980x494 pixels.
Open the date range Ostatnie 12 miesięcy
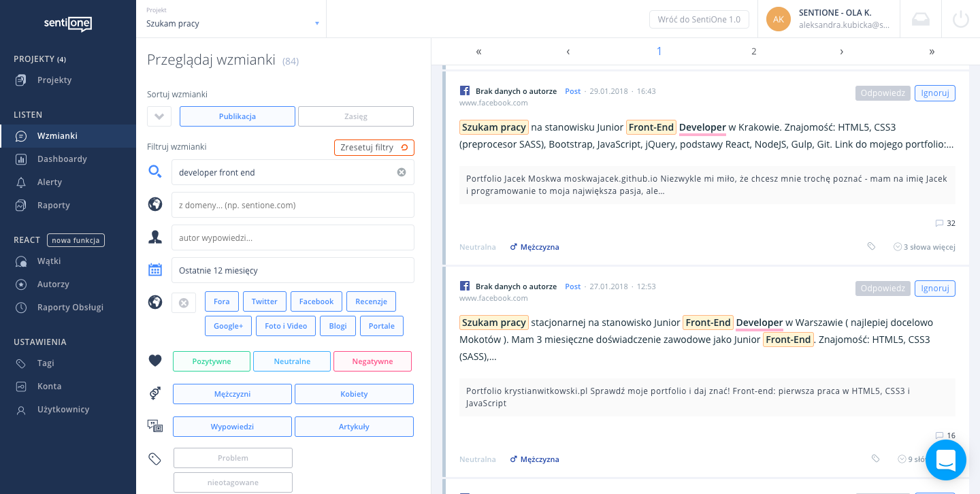click(293, 270)
